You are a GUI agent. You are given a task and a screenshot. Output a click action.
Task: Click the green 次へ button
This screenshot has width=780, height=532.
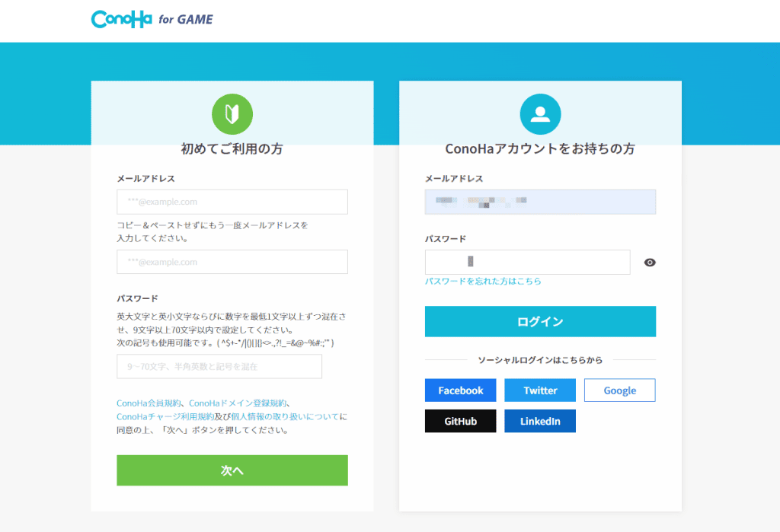(232, 470)
